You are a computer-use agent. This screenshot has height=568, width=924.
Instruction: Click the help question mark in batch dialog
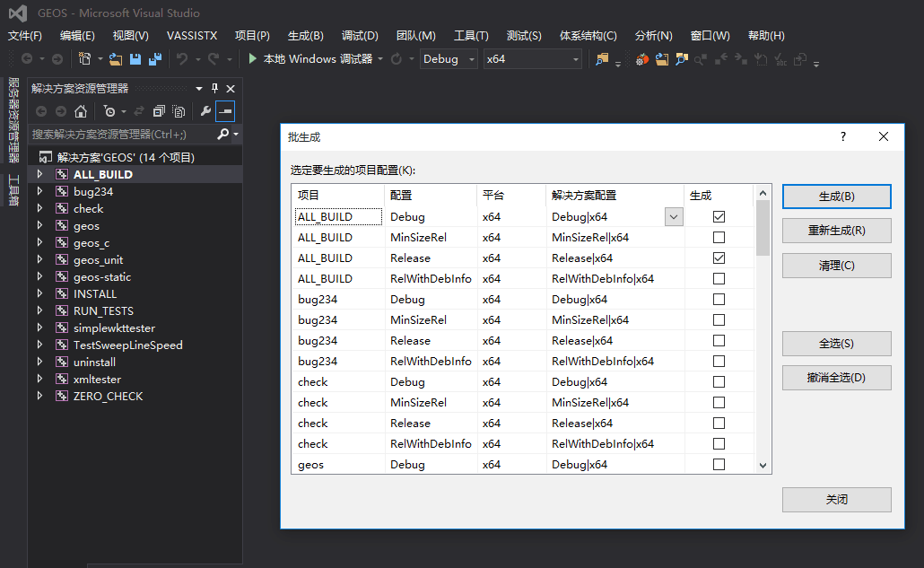coord(843,136)
